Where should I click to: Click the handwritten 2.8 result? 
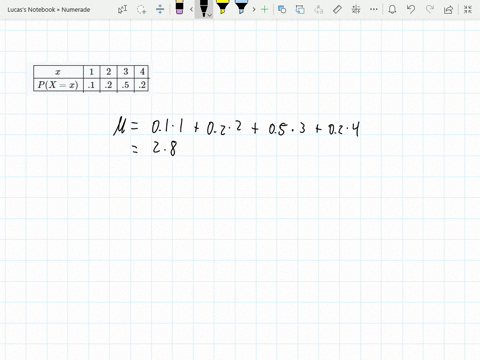165,148
